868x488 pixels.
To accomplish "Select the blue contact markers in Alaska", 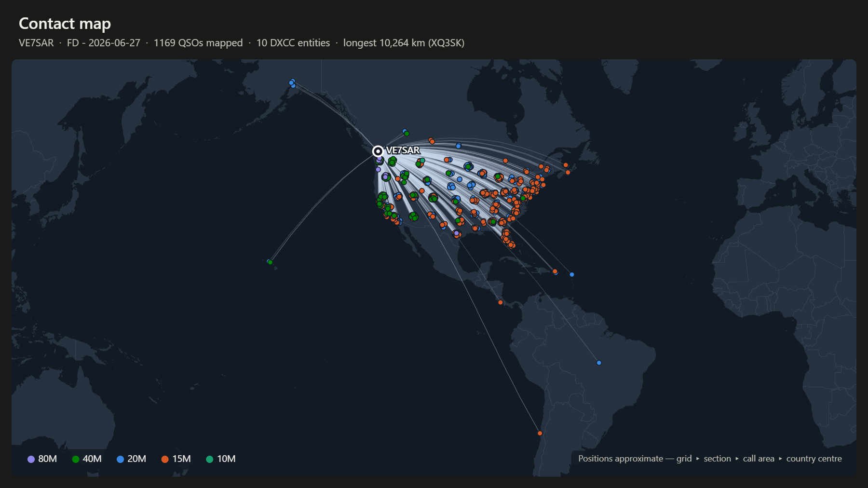I will 292,83.
